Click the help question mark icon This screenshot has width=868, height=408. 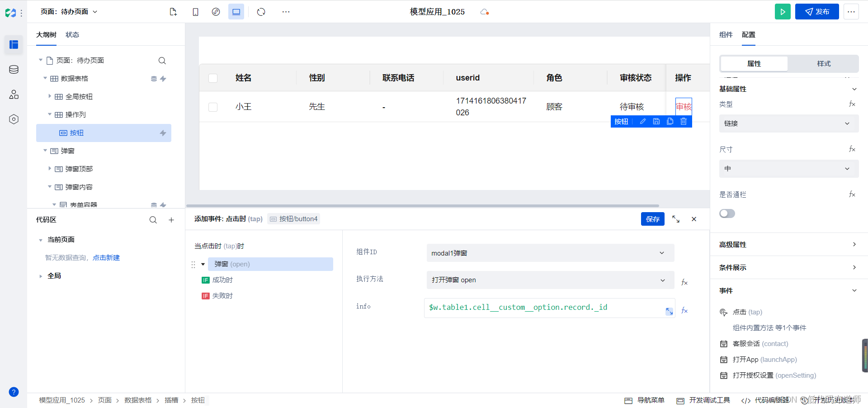coord(14,392)
